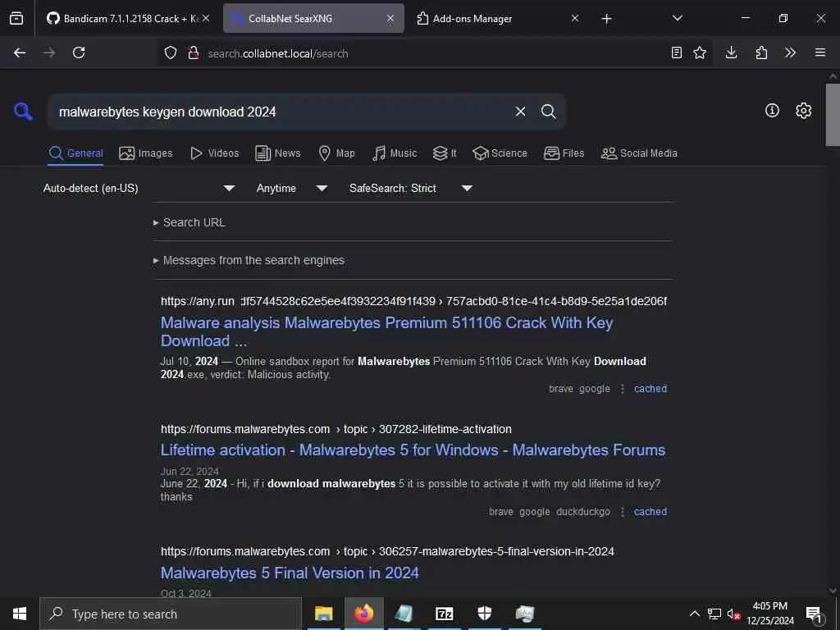840x630 pixels.
Task: Click the browser address bar
Action: [x=413, y=53]
